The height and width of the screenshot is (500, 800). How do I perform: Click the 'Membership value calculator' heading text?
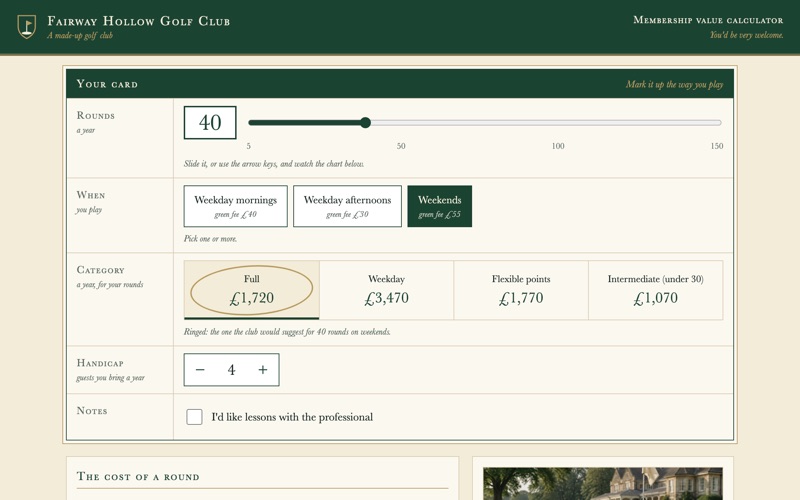[x=708, y=20]
